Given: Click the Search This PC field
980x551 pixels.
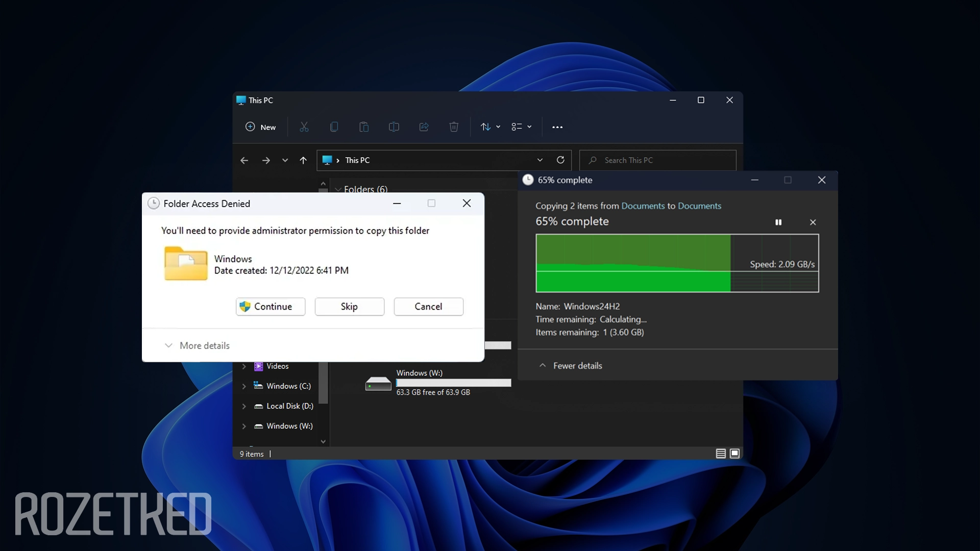Looking at the screenshot, I should 658,160.
